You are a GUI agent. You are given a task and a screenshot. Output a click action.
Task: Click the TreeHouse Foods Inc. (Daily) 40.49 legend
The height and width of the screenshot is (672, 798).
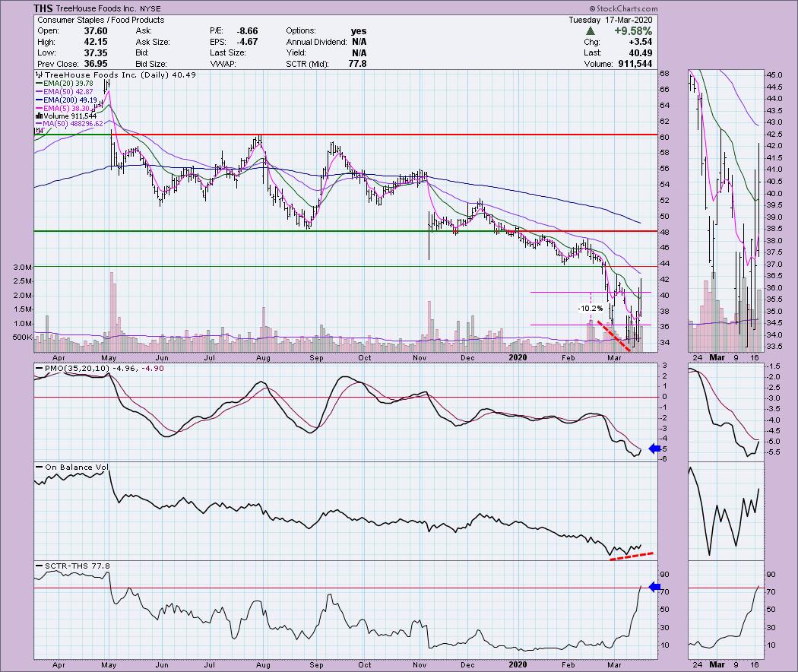coord(120,74)
